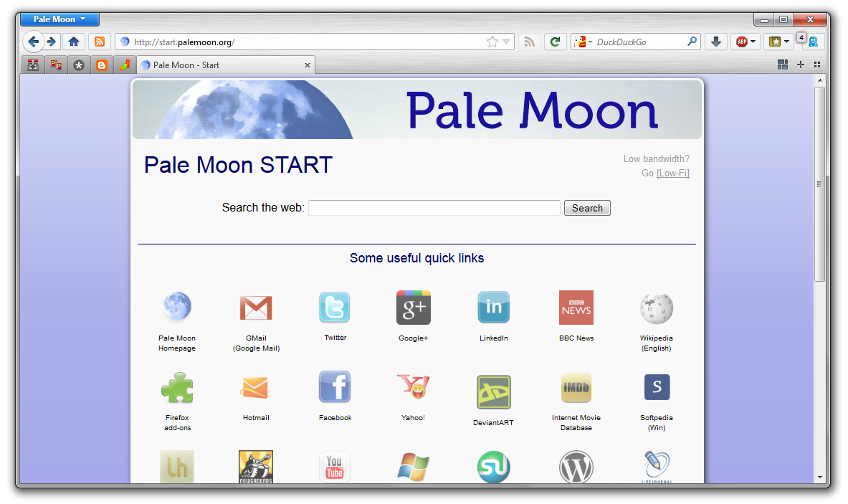Open the Firefox add-ons puzzle icon
The width and height of the screenshot is (848, 504).
point(177,388)
